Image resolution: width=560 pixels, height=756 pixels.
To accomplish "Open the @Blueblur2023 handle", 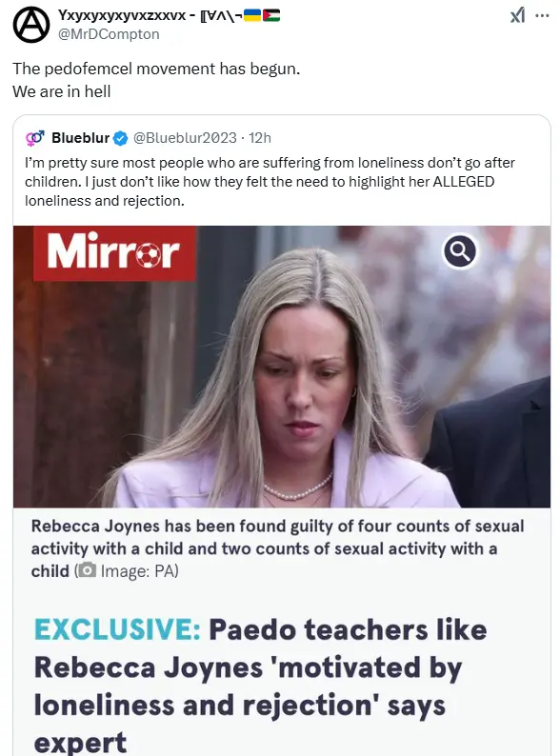I will coord(185,138).
